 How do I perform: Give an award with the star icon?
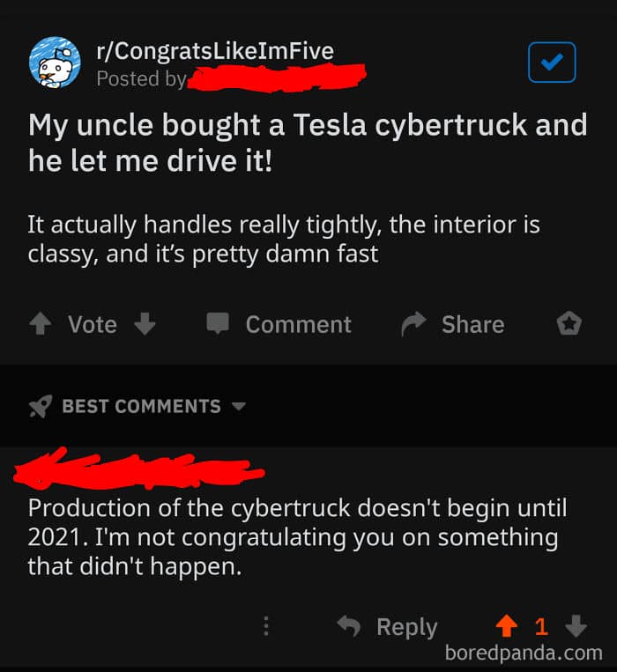pyautogui.click(x=569, y=325)
